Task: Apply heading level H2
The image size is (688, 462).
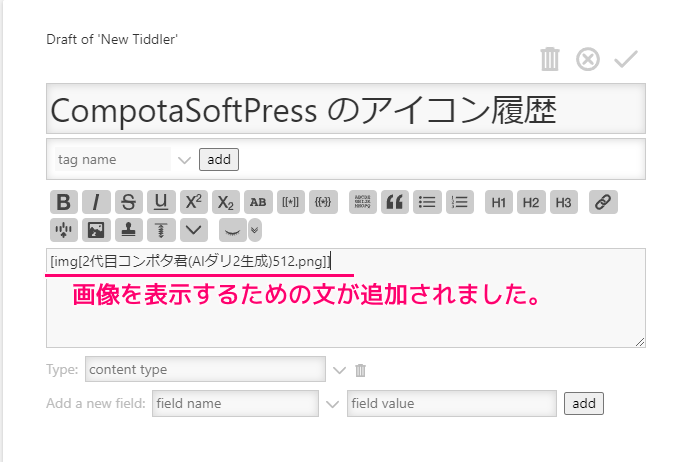Action: tap(531, 202)
